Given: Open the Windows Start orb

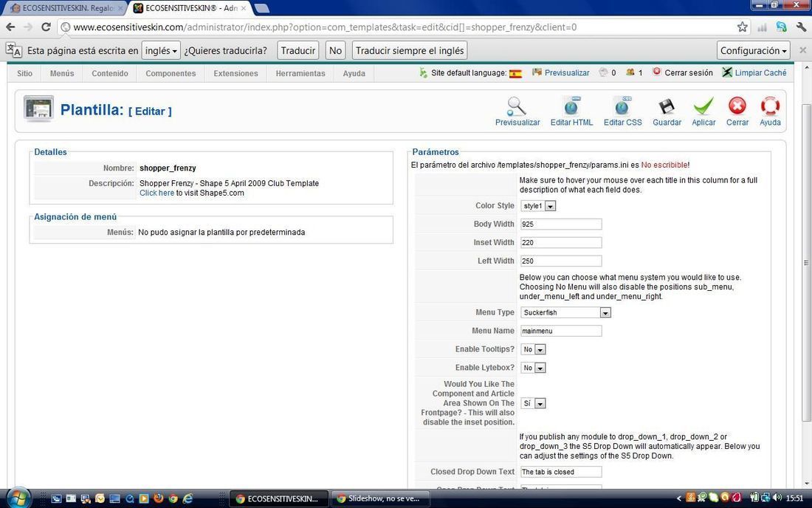Looking at the screenshot, I should 18,498.
